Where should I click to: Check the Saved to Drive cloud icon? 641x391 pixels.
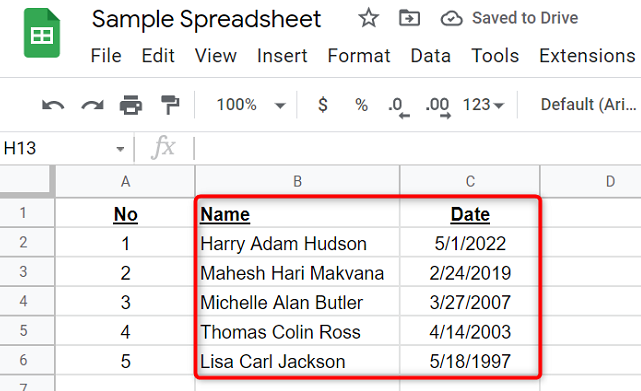point(451,19)
